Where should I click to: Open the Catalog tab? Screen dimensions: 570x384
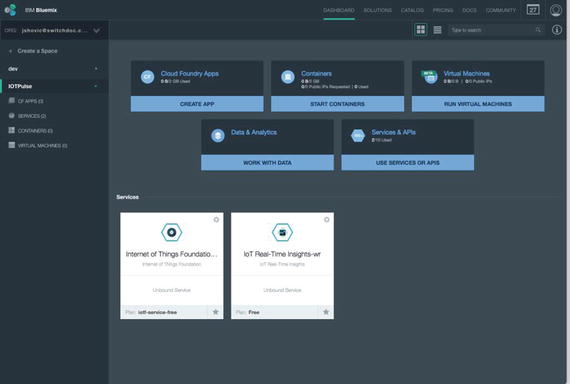(x=412, y=11)
